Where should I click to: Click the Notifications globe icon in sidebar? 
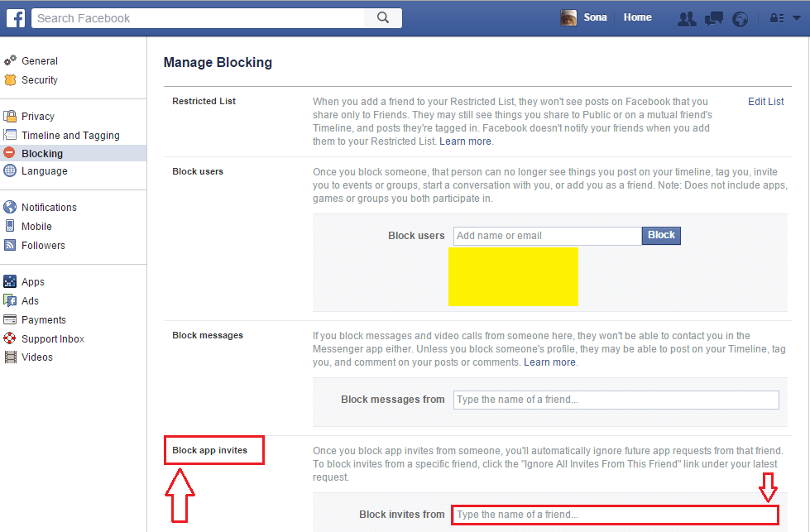[x=10, y=207]
